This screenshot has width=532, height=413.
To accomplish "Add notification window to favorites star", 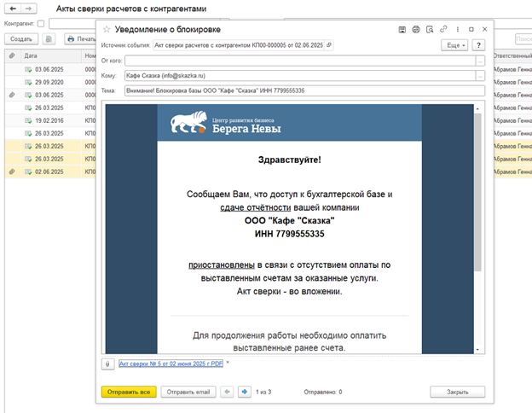I will (107, 30).
